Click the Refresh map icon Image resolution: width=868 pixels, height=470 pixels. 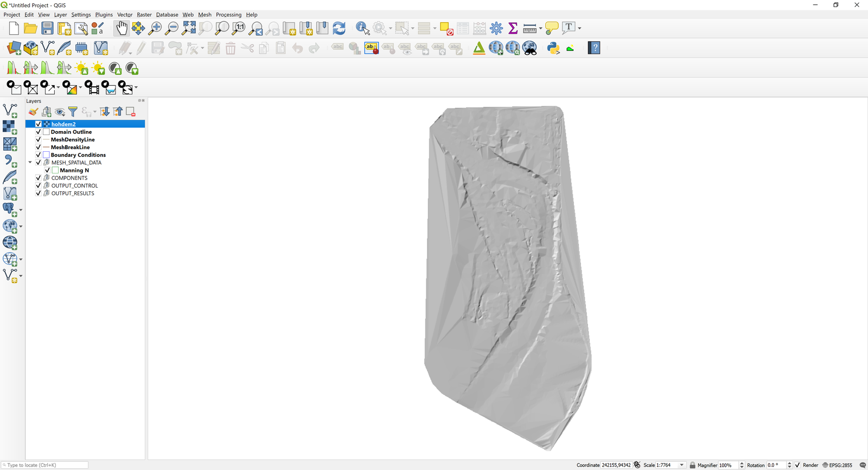[x=339, y=28]
